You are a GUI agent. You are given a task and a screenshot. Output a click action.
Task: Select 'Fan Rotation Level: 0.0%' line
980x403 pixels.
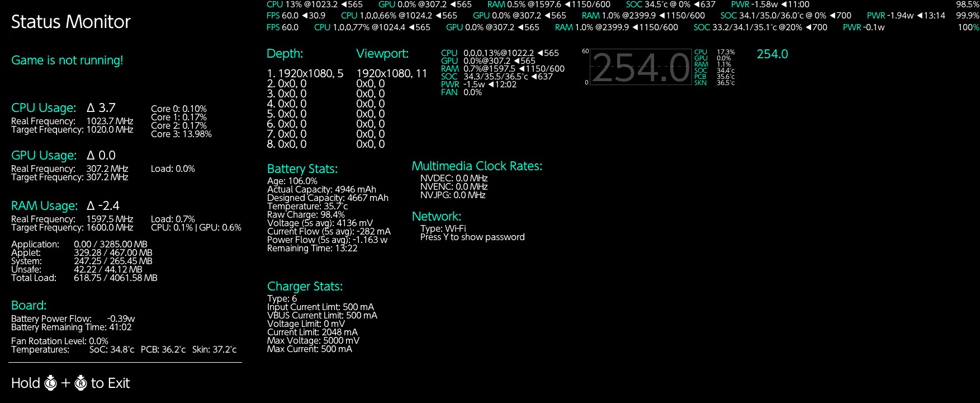pos(60,341)
